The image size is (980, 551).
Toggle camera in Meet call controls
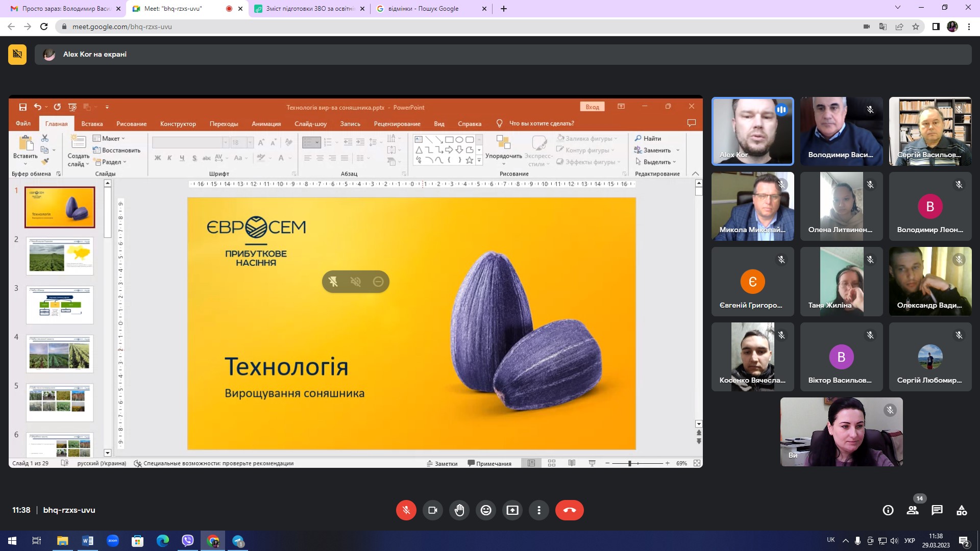tap(433, 510)
